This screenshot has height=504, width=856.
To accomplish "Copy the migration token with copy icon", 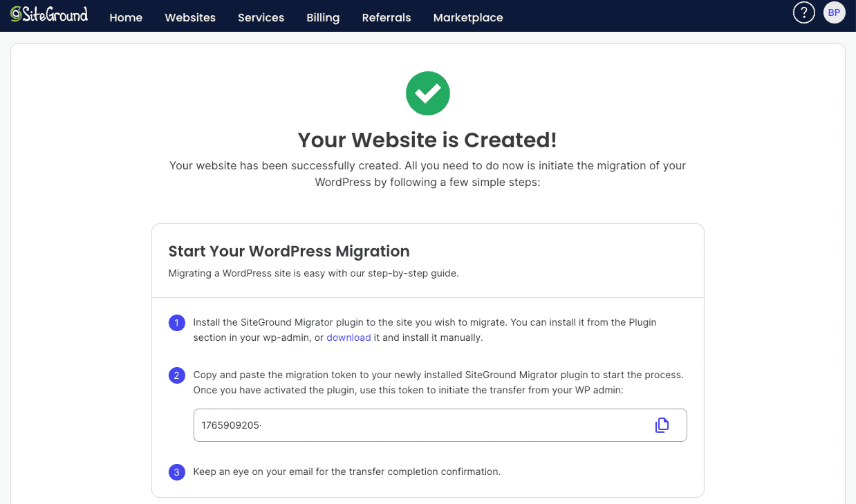I will click(x=662, y=425).
